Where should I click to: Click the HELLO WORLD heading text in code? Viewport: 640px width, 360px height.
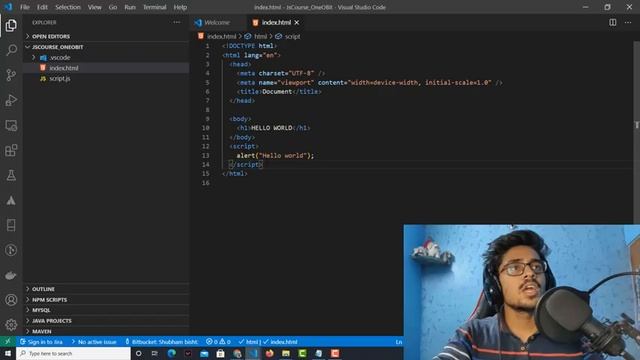[x=271, y=128]
